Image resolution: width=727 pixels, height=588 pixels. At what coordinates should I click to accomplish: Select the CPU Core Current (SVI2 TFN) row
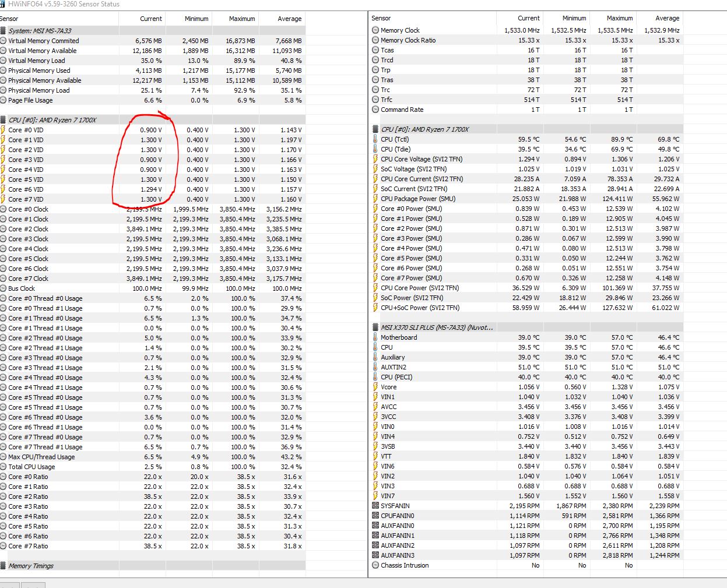tap(527, 179)
